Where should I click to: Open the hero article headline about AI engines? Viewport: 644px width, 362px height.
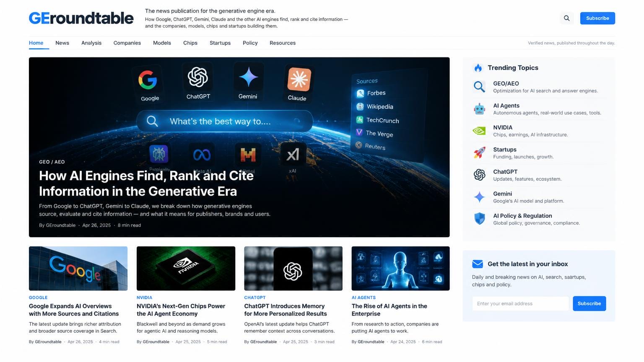pos(146,184)
